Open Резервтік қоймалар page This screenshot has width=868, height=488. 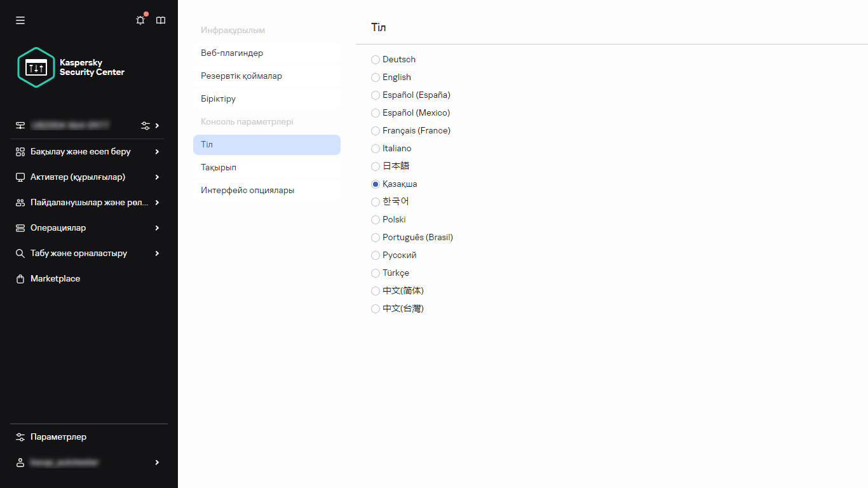coord(241,76)
